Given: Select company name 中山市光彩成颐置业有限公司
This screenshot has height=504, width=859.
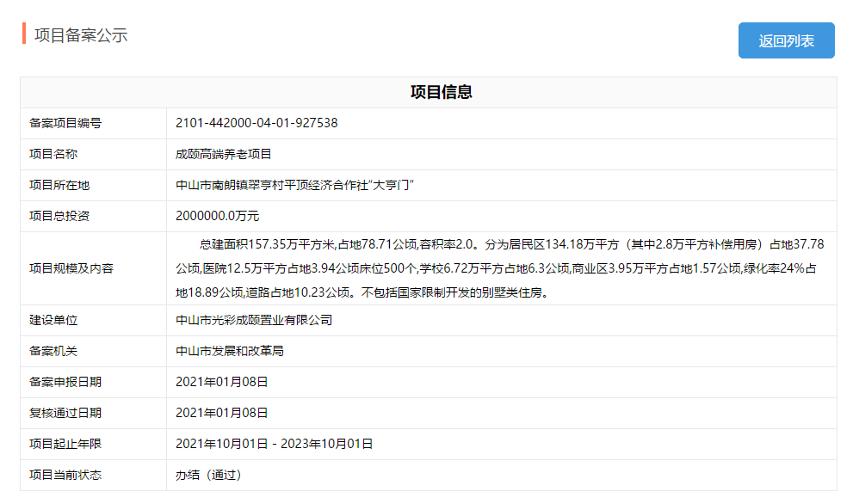Looking at the screenshot, I should [x=254, y=320].
